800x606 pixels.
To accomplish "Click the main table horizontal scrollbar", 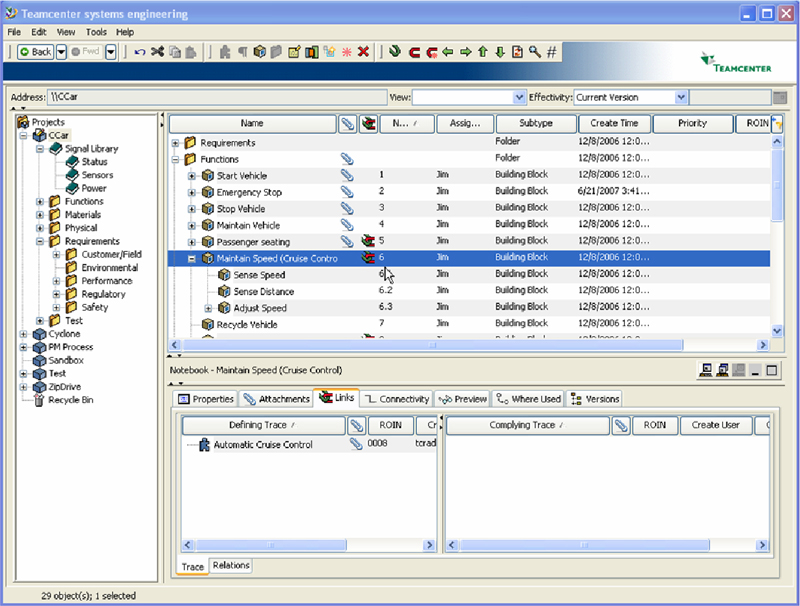I will coord(433,345).
